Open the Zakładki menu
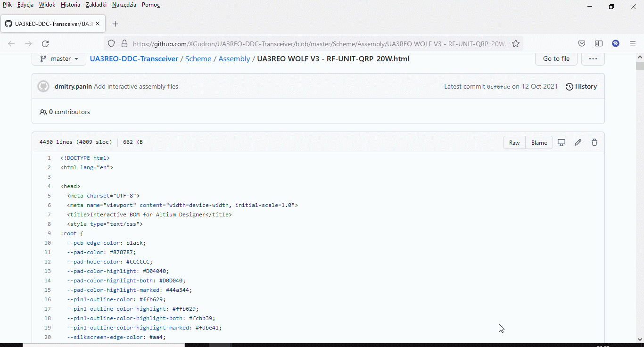Screen dimensions: 644x347 point(96,5)
